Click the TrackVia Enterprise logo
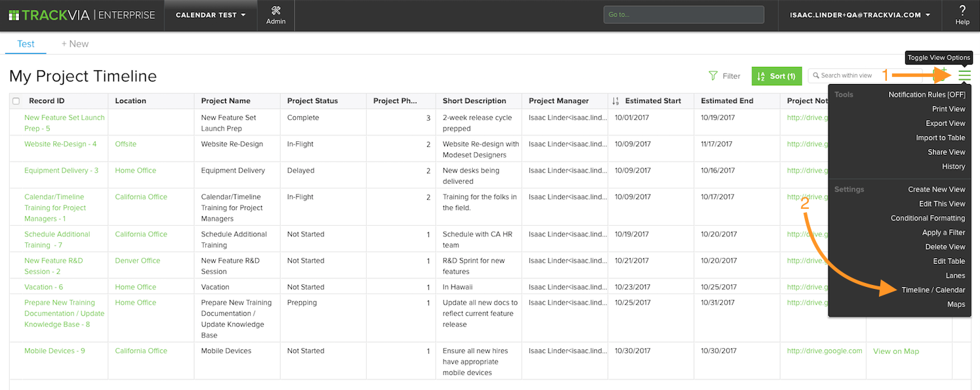This screenshot has width=980, height=390. [81, 14]
